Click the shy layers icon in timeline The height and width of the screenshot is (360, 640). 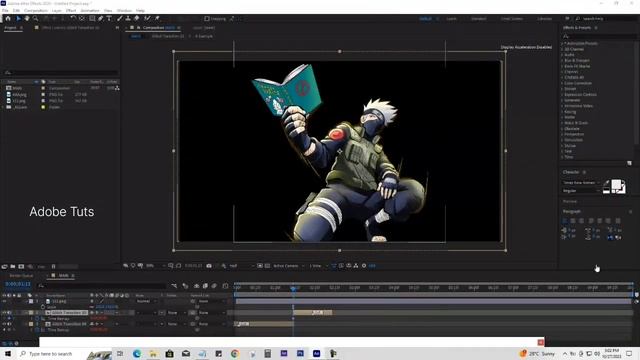tap(196, 286)
